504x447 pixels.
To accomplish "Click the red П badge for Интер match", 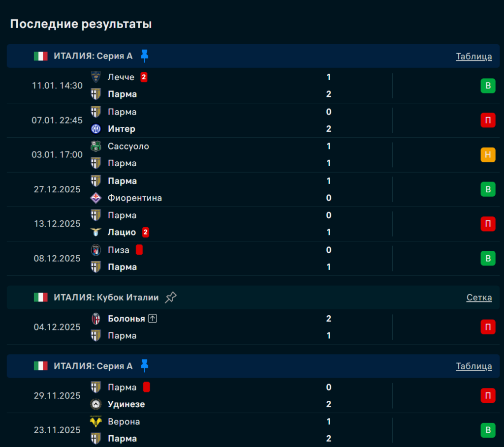I will coord(488,120).
